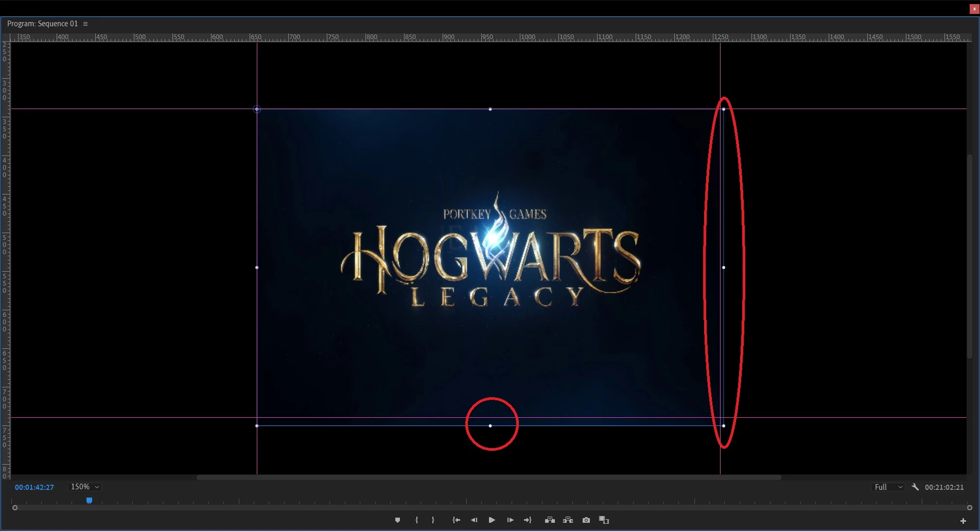980x531 pixels.
Task: Click the clip's anchor point crosshair handle
Action: [x=257, y=109]
